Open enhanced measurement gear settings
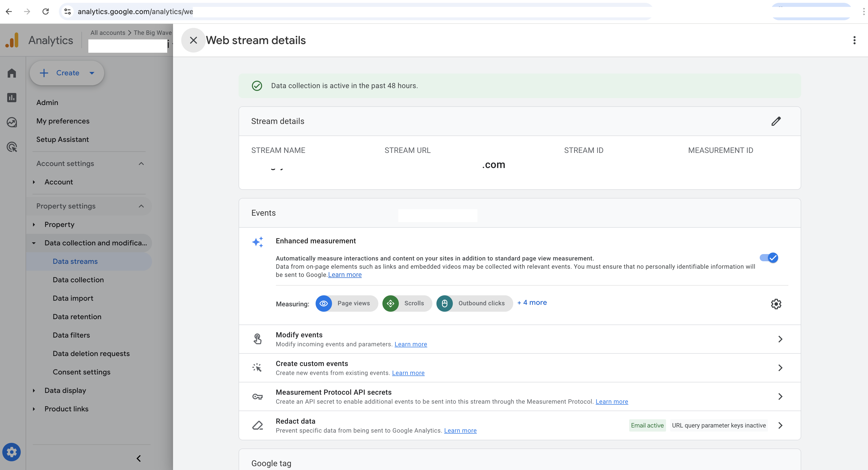Image resolution: width=868 pixels, height=470 pixels. (x=776, y=304)
